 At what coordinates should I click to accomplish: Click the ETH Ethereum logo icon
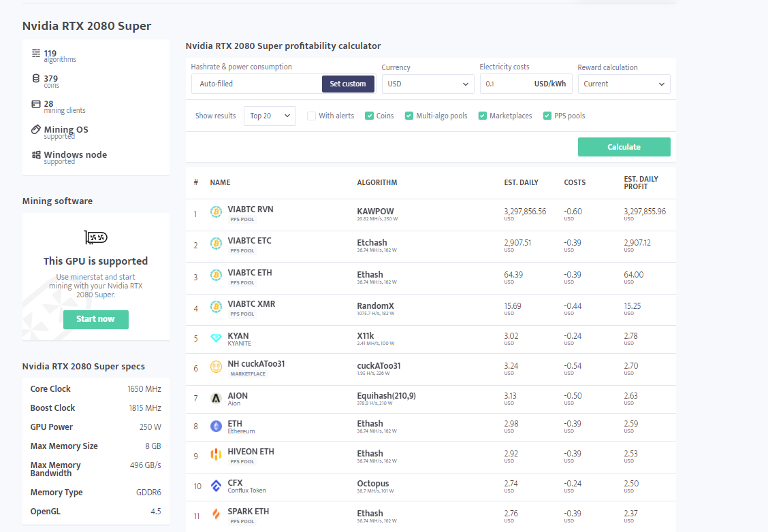point(216,427)
